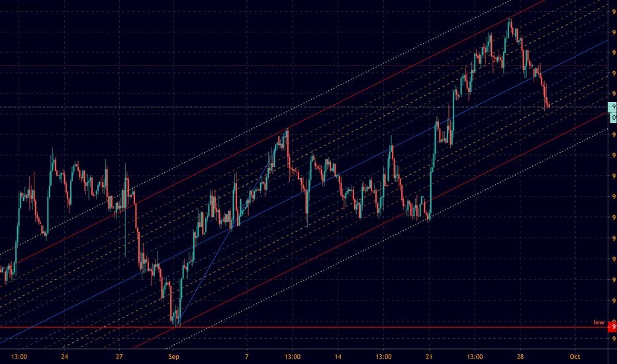Click the red 'low' line label
This screenshot has width=617, height=364.
pos(598,322)
